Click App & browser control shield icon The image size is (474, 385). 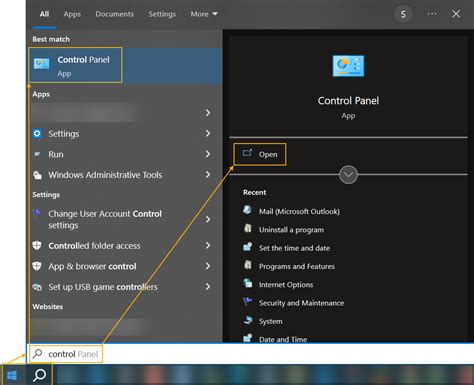(37, 266)
